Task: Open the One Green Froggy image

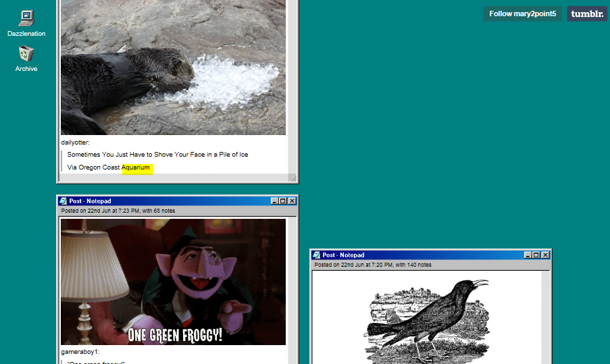Action: 173,282
